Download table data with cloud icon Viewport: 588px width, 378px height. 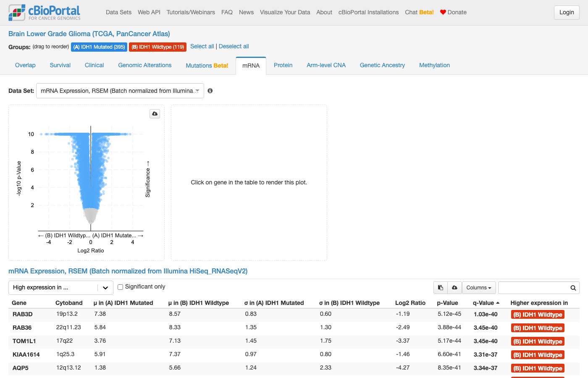[x=454, y=288]
